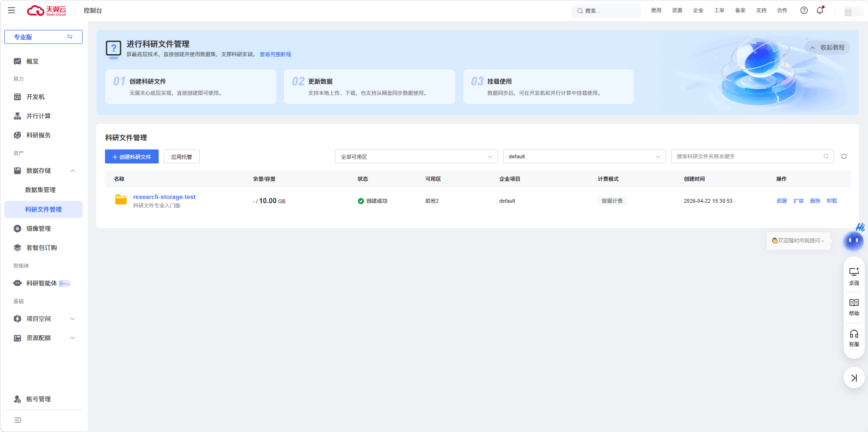Click the State Cloud logo
This screenshot has height=432, width=868.
click(x=47, y=10)
